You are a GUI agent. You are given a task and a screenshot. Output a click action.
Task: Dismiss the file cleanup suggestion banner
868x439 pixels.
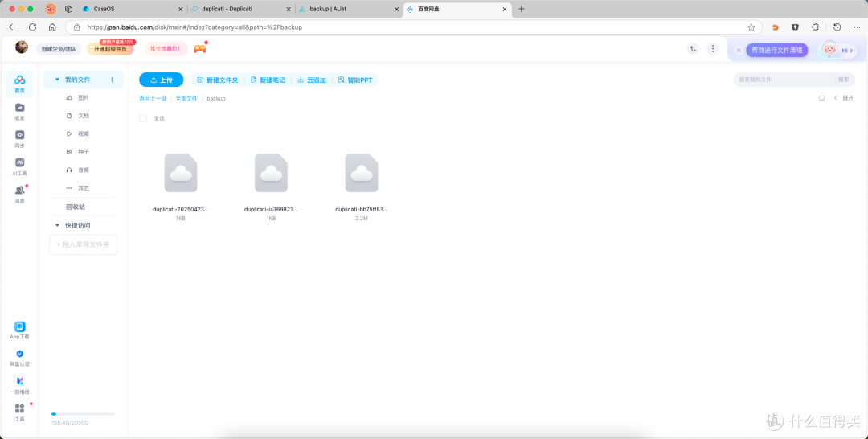click(739, 51)
